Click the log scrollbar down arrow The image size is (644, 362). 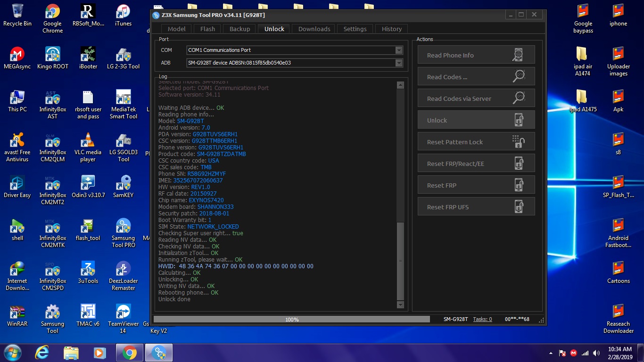[400, 305]
